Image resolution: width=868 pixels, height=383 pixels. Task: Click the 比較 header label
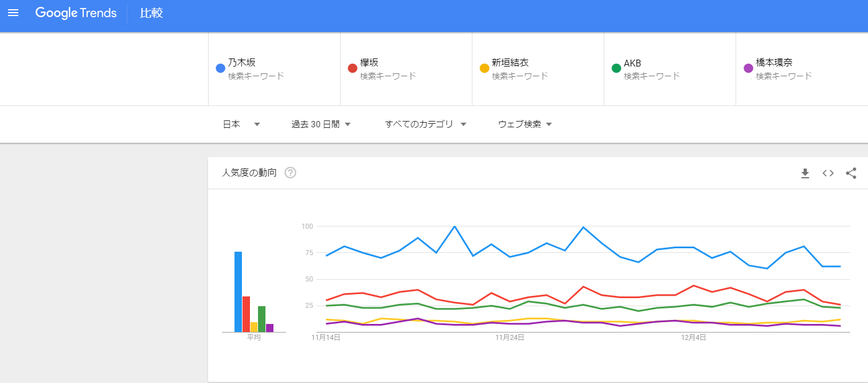pyautogui.click(x=151, y=13)
